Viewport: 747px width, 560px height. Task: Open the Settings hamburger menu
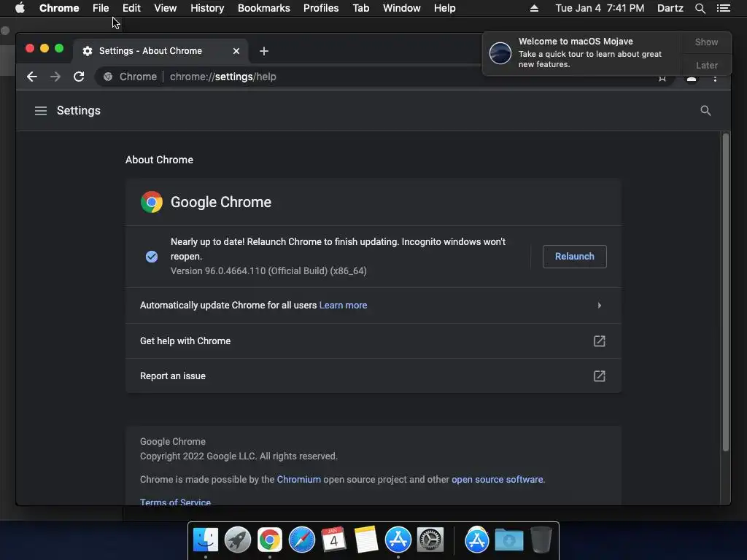click(41, 111)
